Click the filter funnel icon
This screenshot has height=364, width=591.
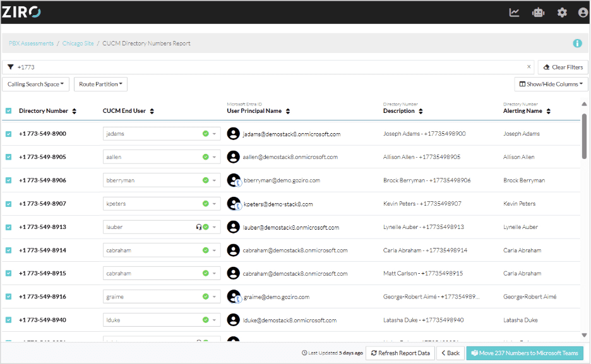click(x=11, y=67)
